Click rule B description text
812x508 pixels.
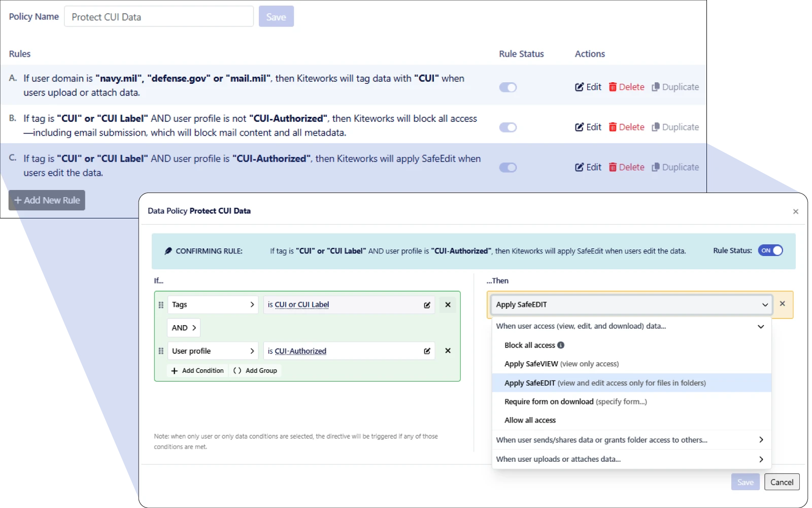[x=250, y=125]
